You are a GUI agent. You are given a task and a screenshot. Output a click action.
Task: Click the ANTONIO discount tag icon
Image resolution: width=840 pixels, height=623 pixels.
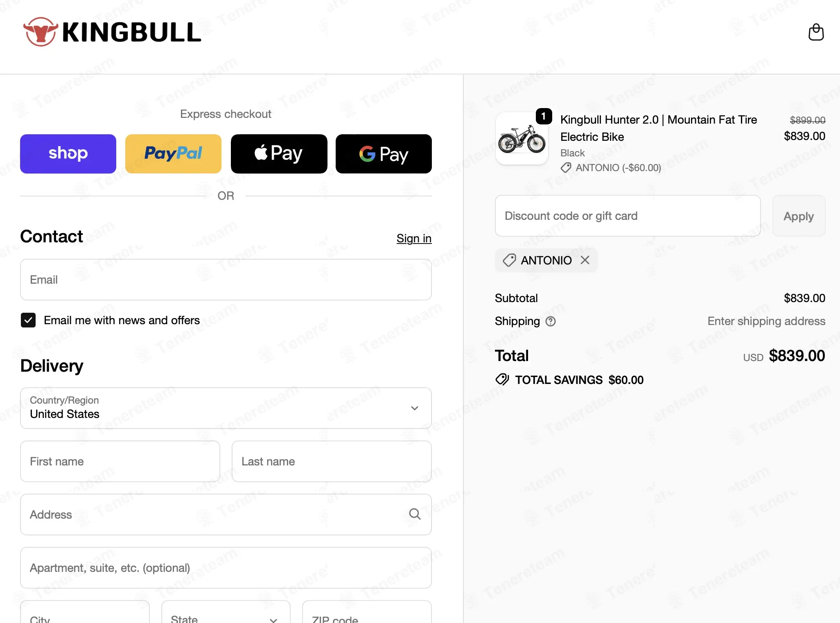tap(509, 260)
